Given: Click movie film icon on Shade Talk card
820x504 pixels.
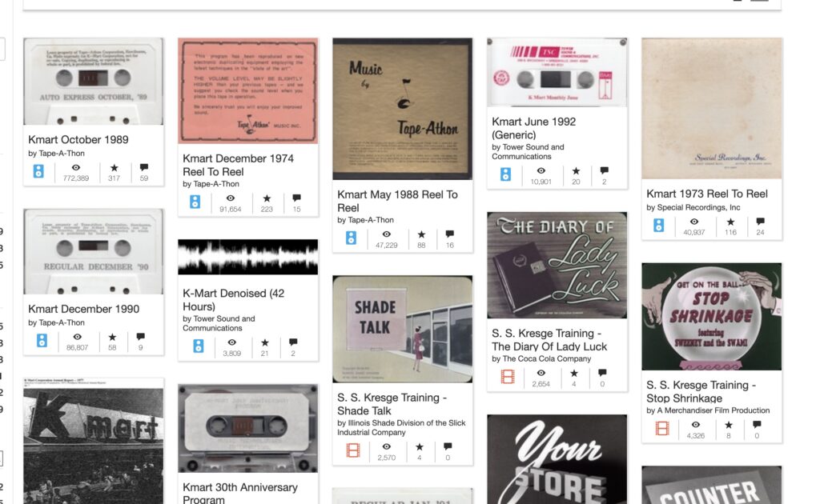Looking at the screenshot, I should [x=353, y=450].
